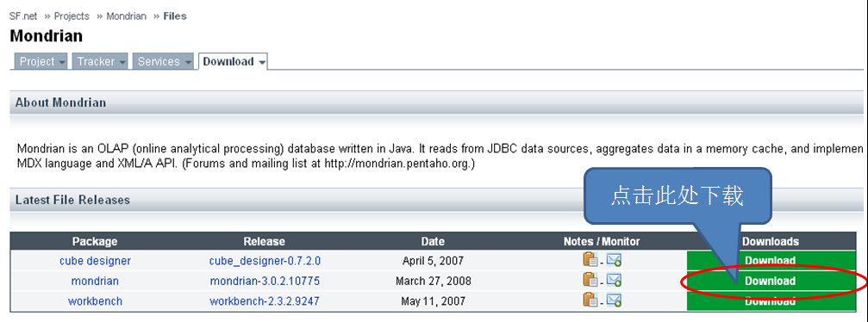Open the workbench package link
This screenshot has width=868, height=322.
tap(95, 301)
